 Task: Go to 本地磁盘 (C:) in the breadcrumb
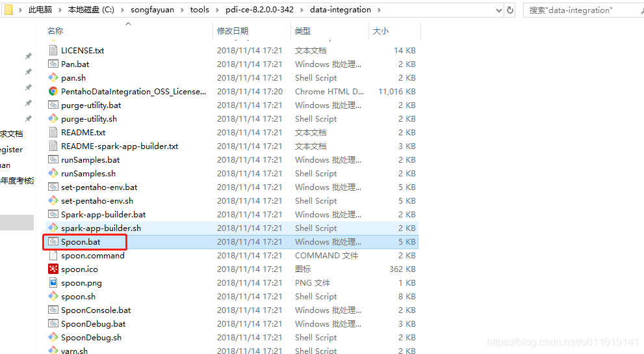pyautogui.click(x=91, y=10)
